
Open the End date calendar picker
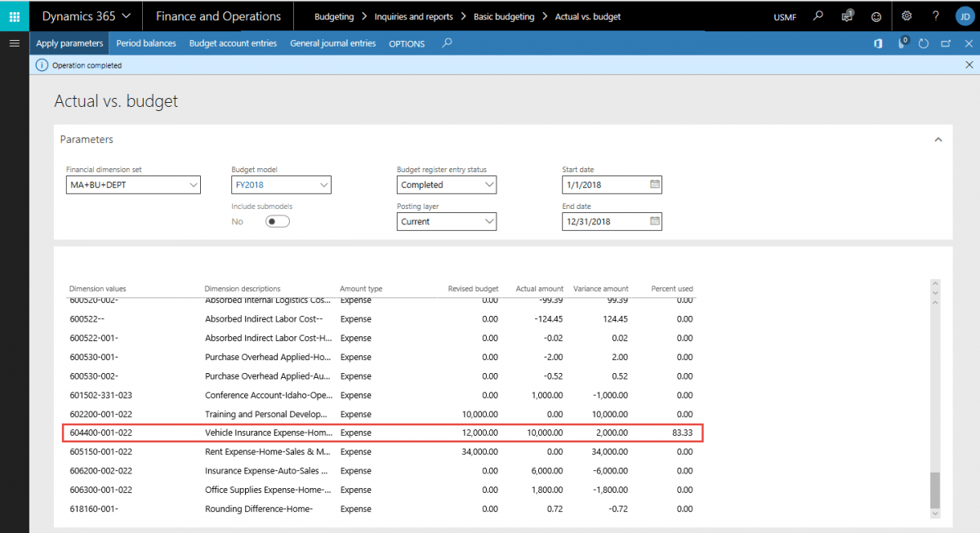pyautogui.click(x=655, y=221)
